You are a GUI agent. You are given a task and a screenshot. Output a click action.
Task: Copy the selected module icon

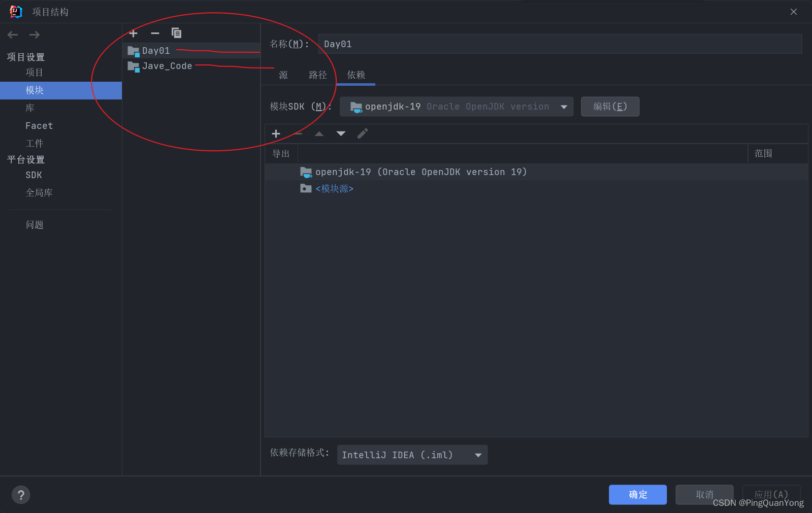(x=176, y=33)
